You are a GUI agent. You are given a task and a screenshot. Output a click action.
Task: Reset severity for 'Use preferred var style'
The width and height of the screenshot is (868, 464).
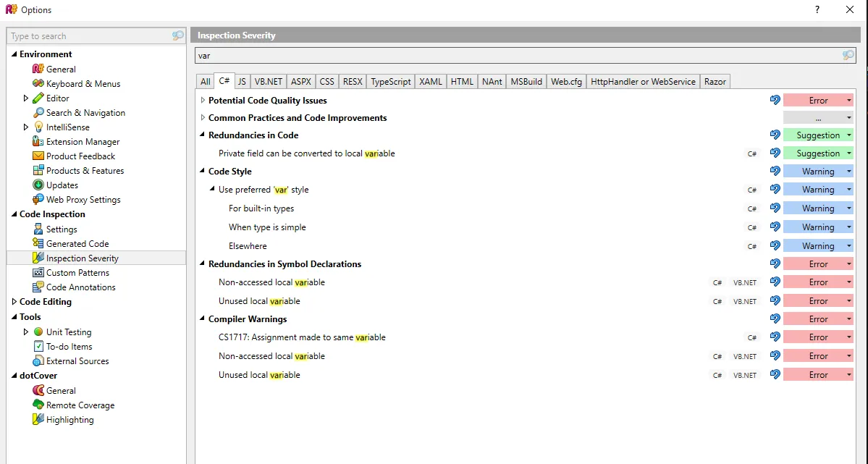point(775,190)
